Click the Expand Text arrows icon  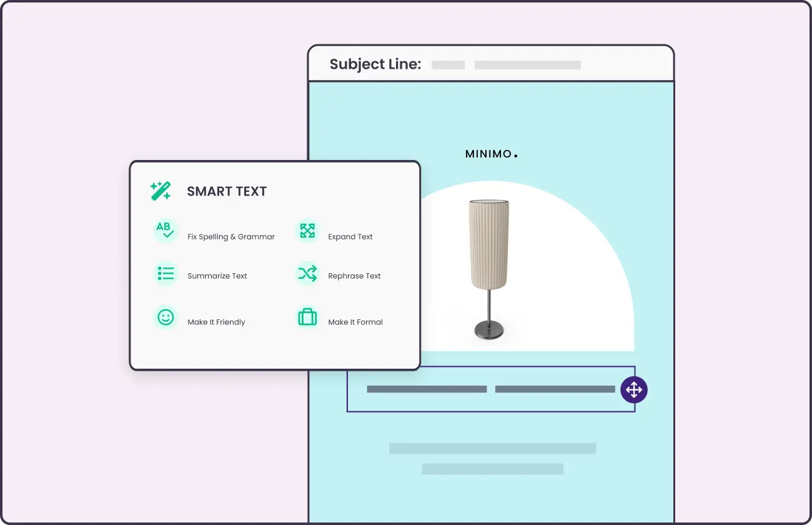307,231
